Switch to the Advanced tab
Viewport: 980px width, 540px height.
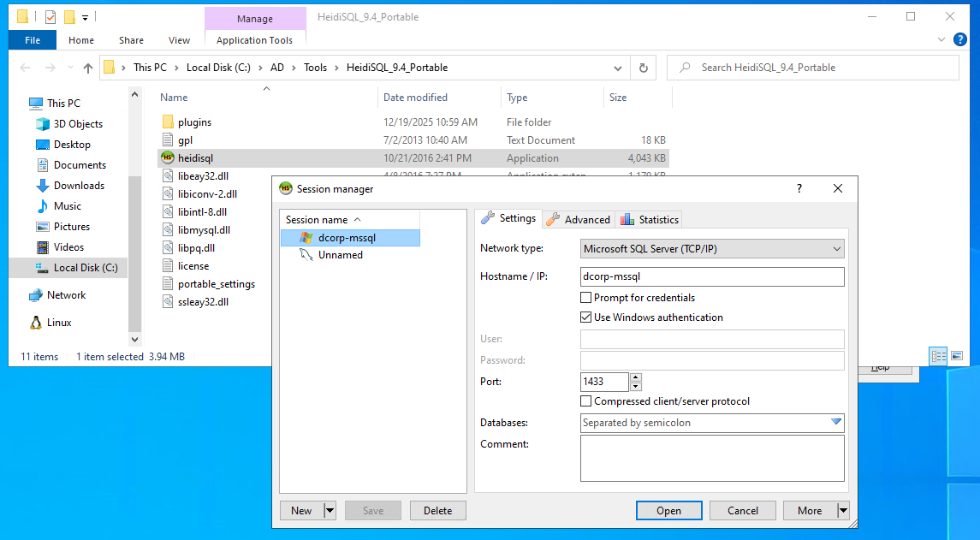579,220
